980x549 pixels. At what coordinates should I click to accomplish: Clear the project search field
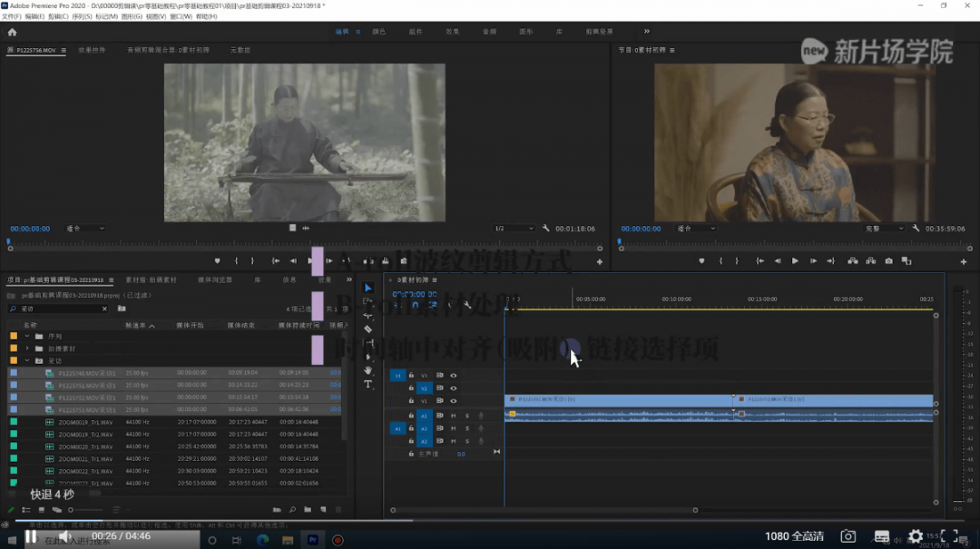click(x=104, y=309)
